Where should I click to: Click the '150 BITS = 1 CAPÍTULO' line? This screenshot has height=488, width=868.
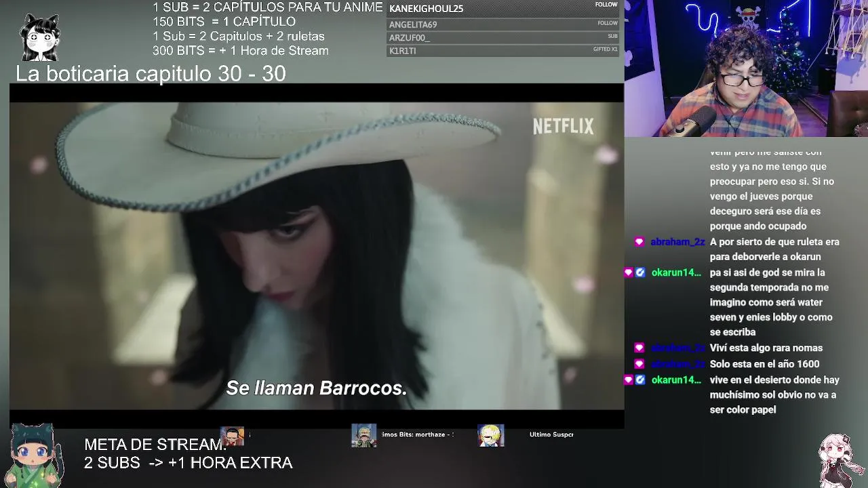[x=224, y=22]
